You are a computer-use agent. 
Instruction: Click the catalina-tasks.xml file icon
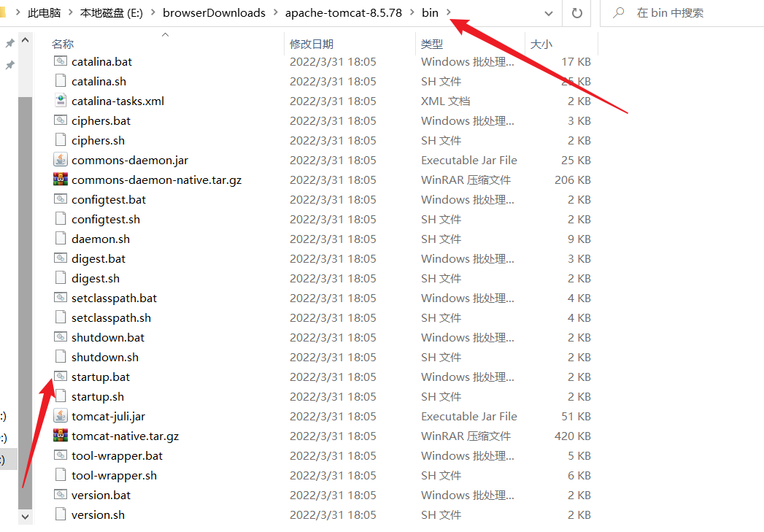61,101
